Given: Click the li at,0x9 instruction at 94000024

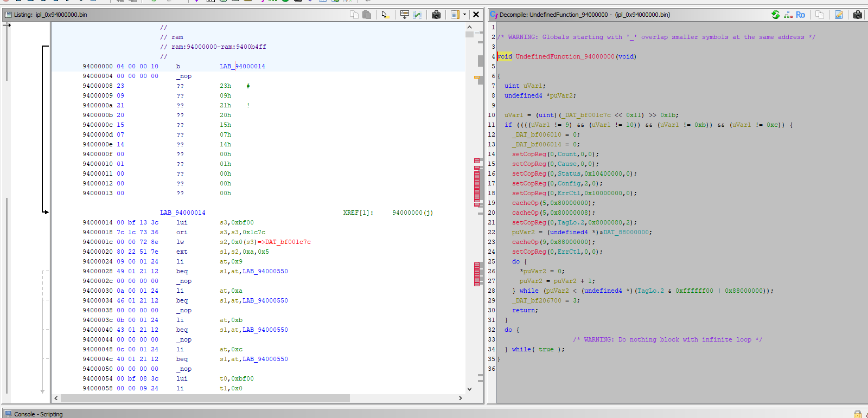Looking at the screenshot, I should (209, 261).
